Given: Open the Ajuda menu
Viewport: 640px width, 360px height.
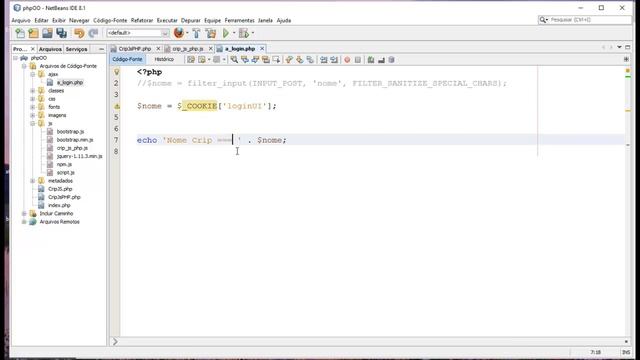Looking at the screenshot, I should click(284, 20).
